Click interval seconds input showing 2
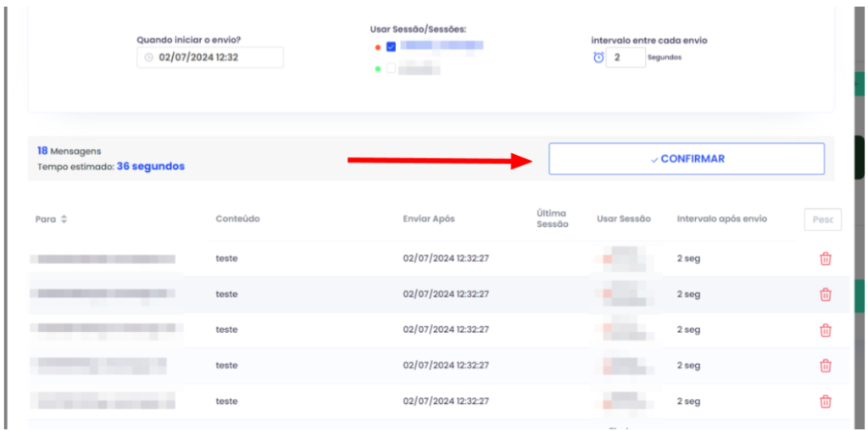This screenshot has width=868, height=431. pos(625,58)
